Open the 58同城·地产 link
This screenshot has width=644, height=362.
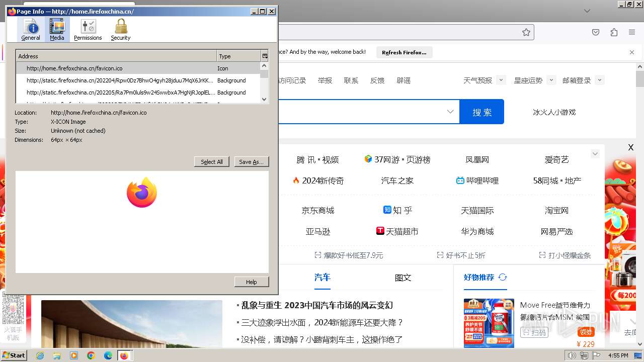click(557, 180)
